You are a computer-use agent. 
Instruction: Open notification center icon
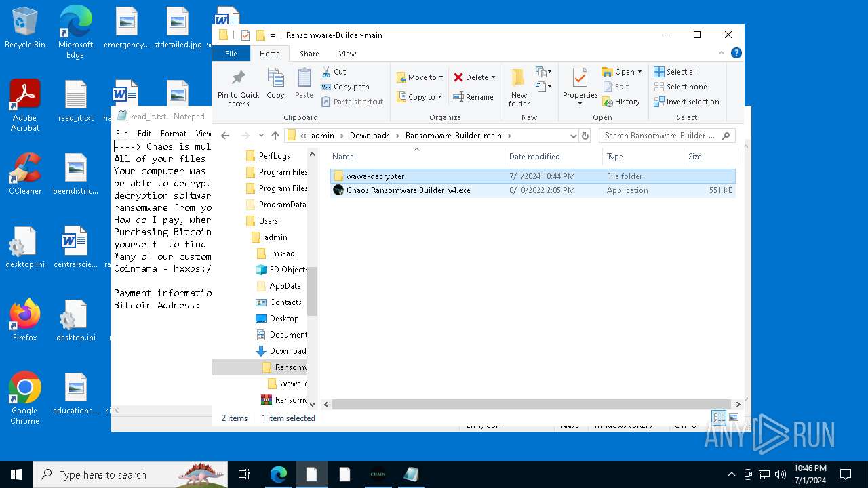(x=846, y=474)
